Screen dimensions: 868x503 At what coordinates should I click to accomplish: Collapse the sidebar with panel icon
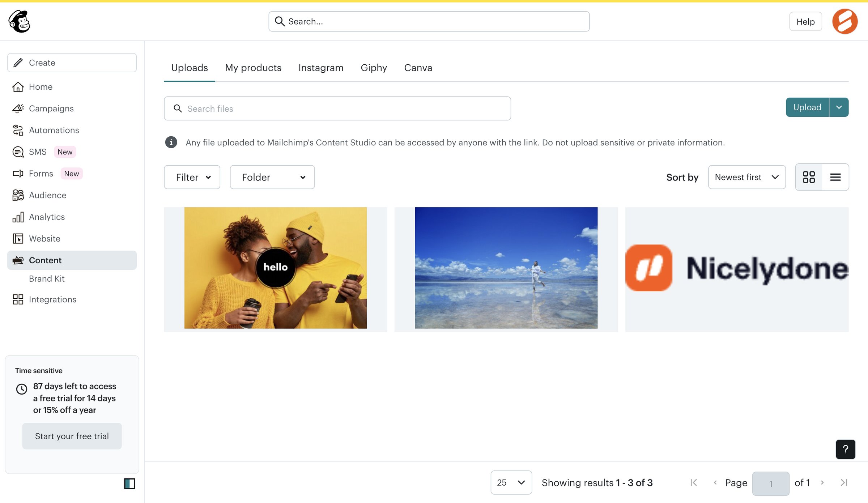pos(129,483)
